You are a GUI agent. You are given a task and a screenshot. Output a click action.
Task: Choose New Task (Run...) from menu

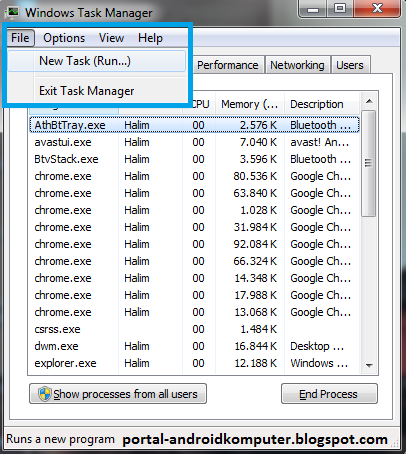pos(97,61)
